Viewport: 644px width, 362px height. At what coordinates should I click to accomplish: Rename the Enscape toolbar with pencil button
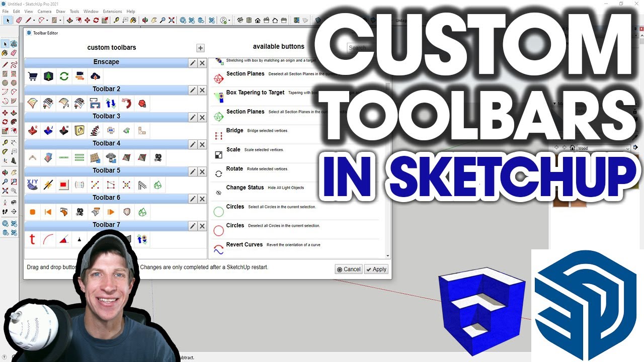pos(193,63)
